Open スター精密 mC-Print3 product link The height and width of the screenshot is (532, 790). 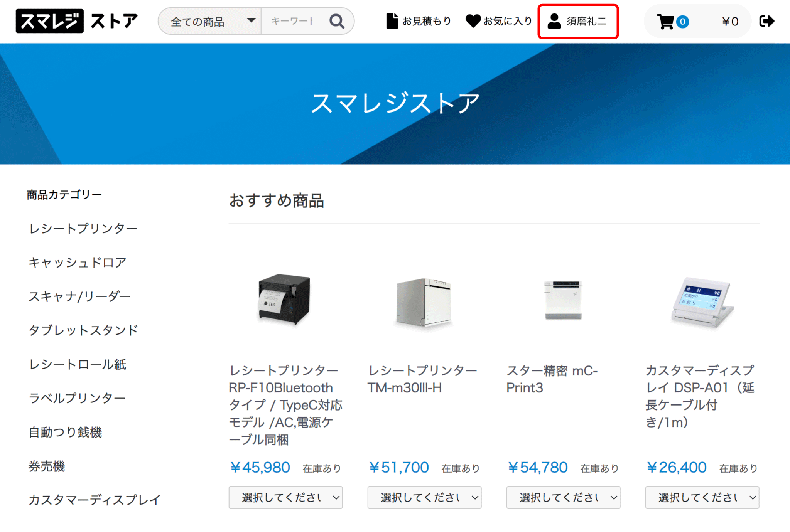tap(552, 379)
